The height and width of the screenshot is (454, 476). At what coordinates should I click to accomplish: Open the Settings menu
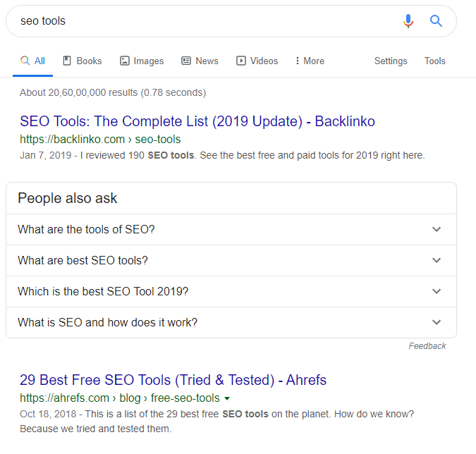[x=391, y=61]
